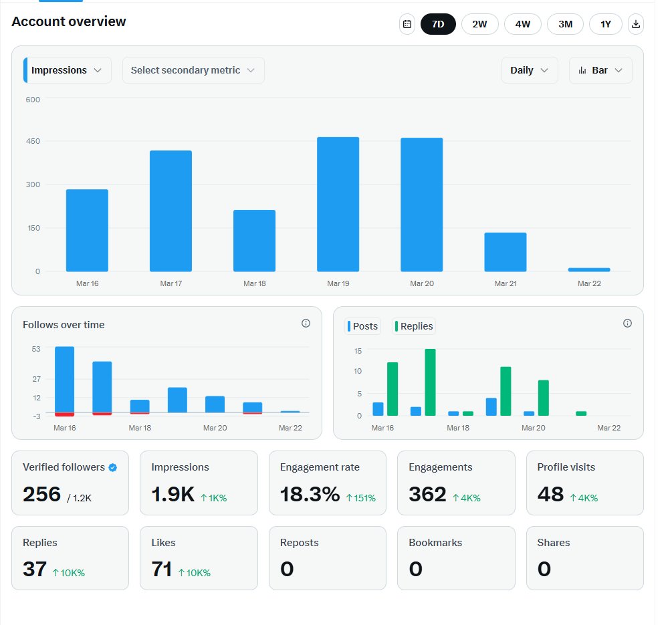Click the Mar 19 impressions bar
Image resolution: width=672 pixels, height=625 pixels.
click(338, 205)
